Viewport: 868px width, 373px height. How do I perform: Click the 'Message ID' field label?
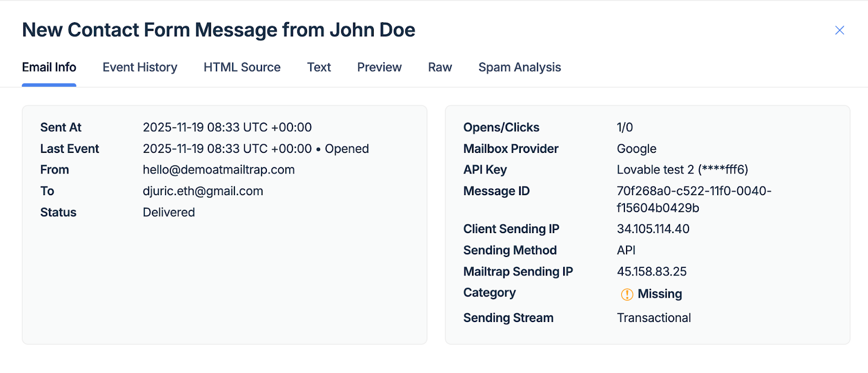pos(496,191)
